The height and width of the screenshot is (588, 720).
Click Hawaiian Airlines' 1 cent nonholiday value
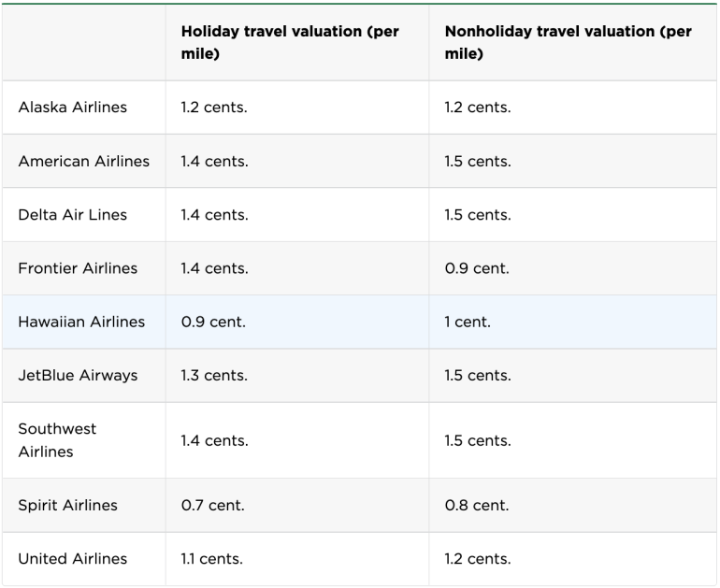click(x=468, y=322)
